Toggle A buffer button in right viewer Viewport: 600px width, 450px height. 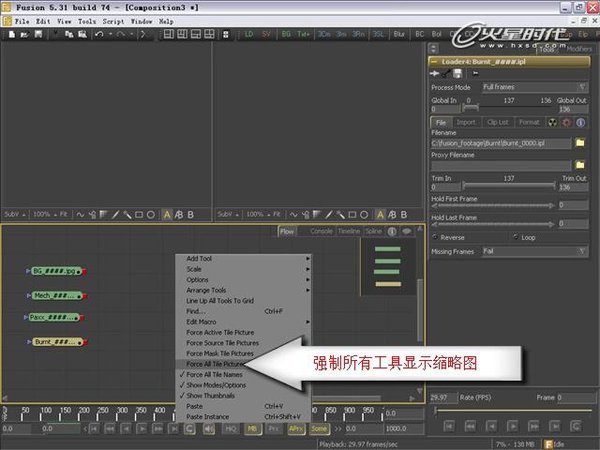(380, 215)
